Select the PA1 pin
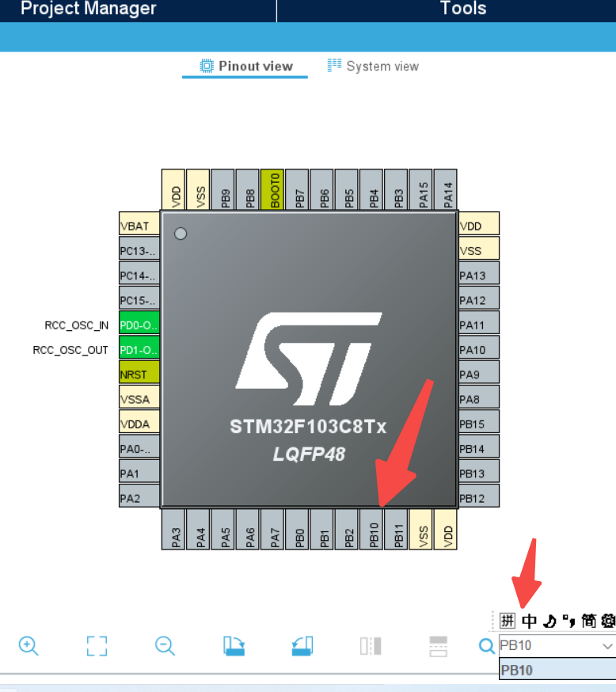Screen dimensions: 616x692 point(139,470)
